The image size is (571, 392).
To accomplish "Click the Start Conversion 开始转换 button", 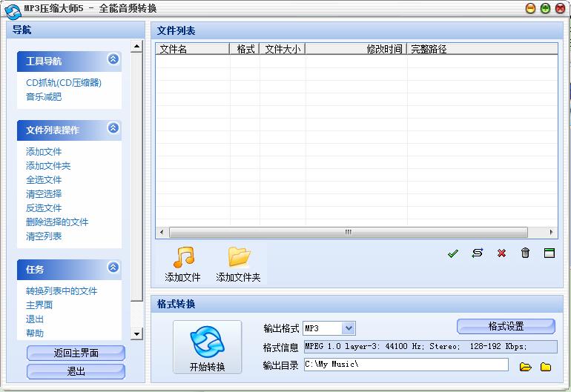I will [x=207, y=347].
